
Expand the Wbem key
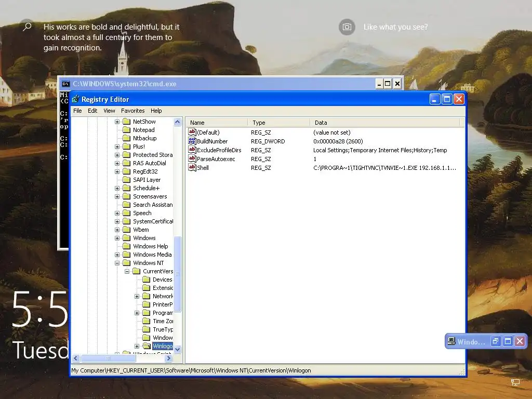pos(117,230)
